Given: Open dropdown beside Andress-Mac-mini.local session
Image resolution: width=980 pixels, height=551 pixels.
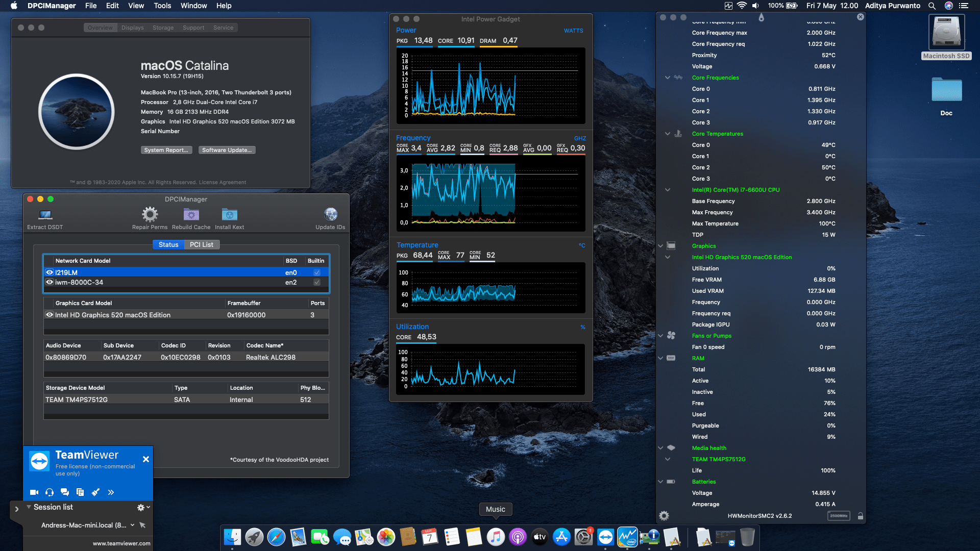Looking at the screenshot, I should [x=132, y=525].
